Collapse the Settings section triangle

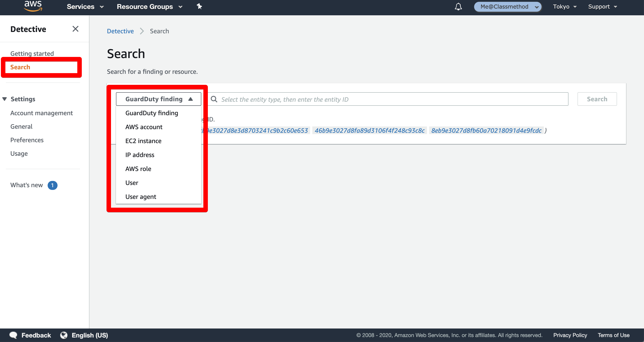click(x=4, y=99)
